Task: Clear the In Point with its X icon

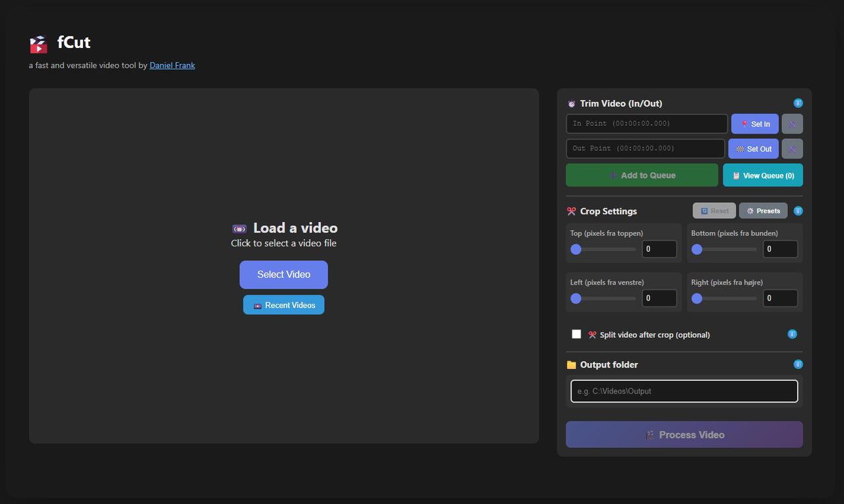Action: tap(792, 124)
